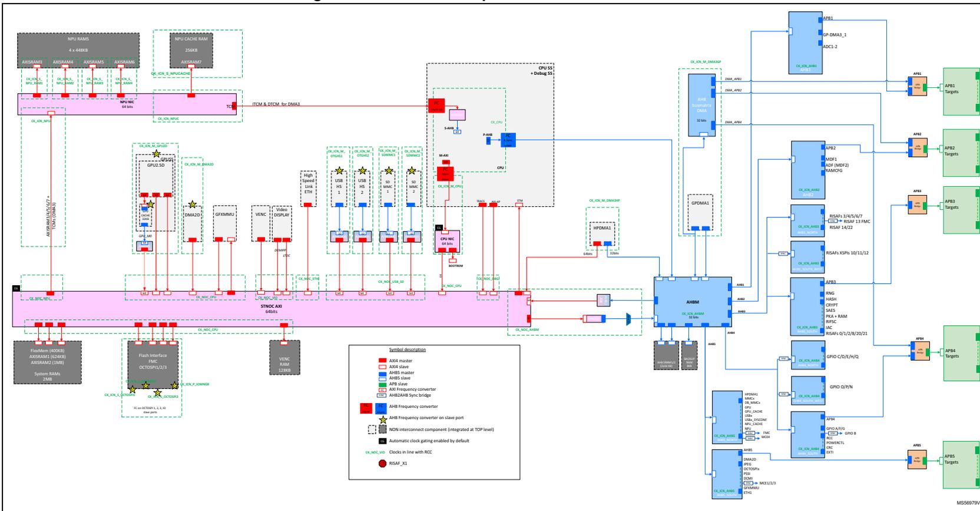
Task: Select the APB3 bridge block
Action: tap(917, 205)
